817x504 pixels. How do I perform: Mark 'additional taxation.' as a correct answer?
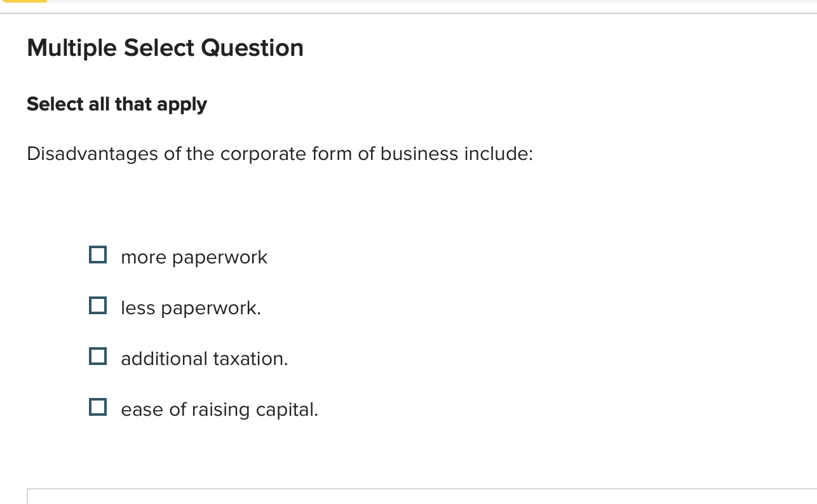[x=98, y=355]
